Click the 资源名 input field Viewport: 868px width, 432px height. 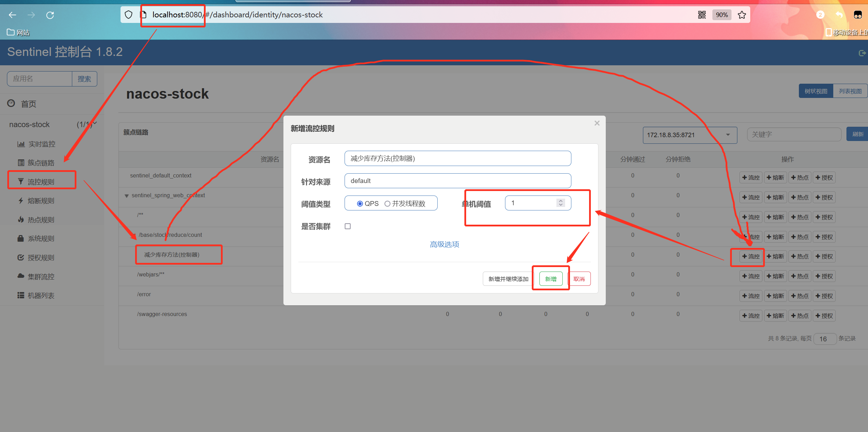(x=458, y=158)
